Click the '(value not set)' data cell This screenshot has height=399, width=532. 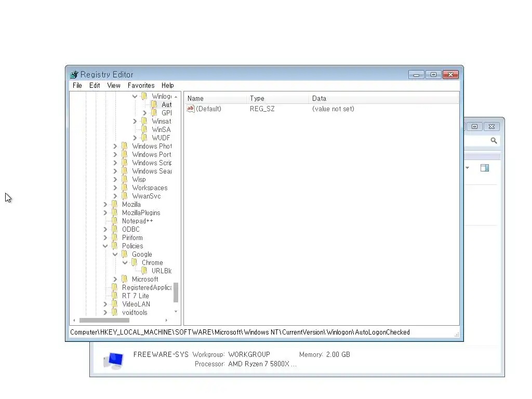333,109
